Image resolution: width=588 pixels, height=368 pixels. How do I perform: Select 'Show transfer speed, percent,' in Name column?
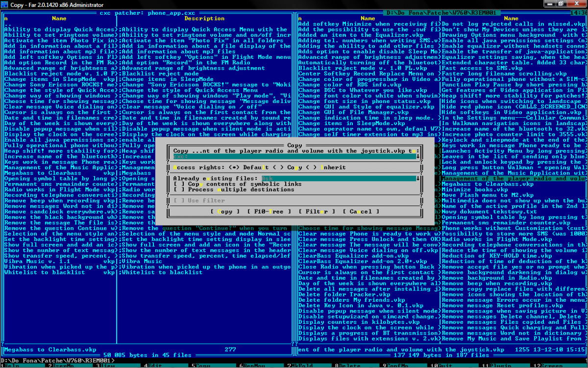(59, 256)
